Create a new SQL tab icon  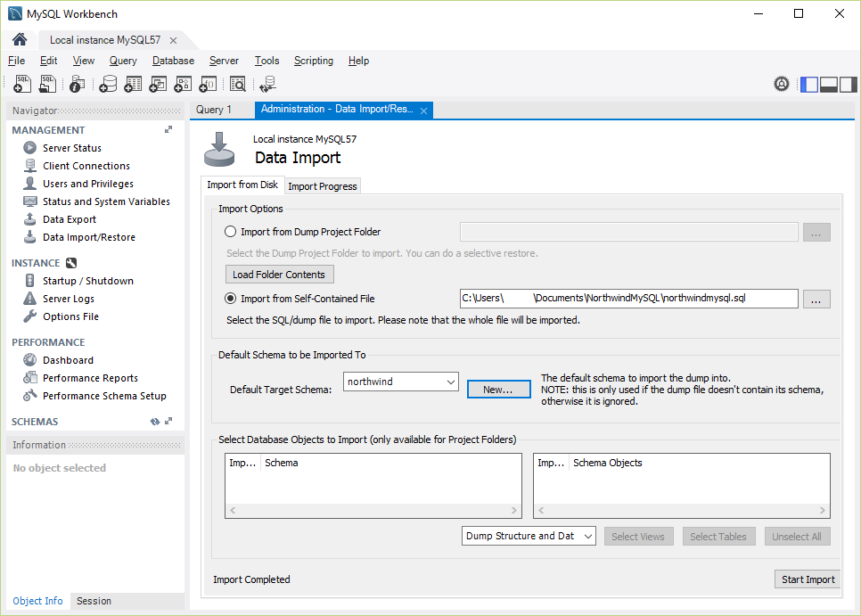[x=22, y=84]
